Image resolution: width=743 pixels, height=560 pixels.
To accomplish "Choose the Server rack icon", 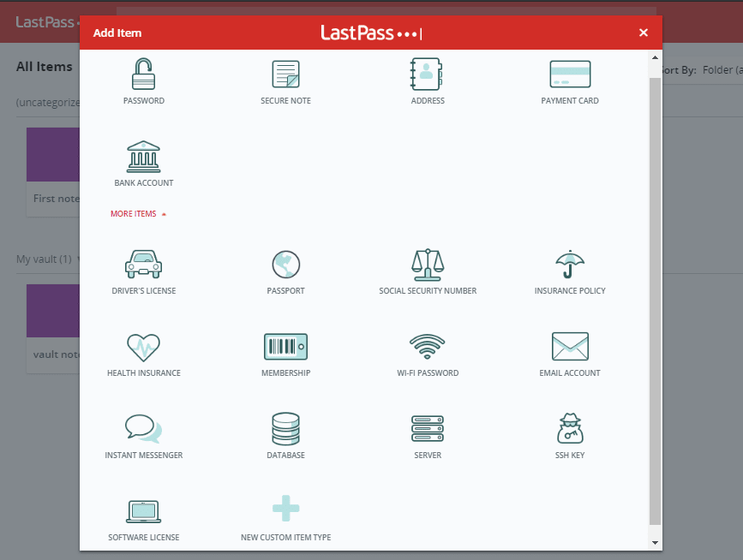I will pos(428,428).
